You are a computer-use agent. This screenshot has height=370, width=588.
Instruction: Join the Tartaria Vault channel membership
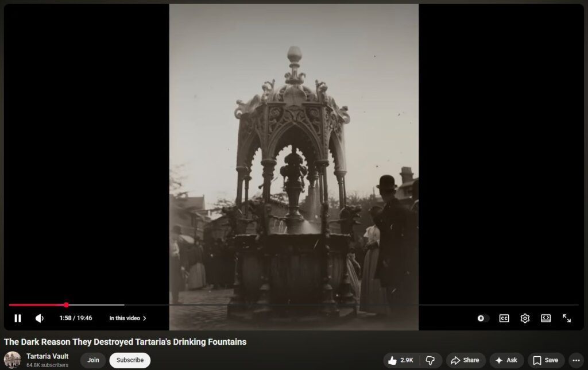[93, 360]
